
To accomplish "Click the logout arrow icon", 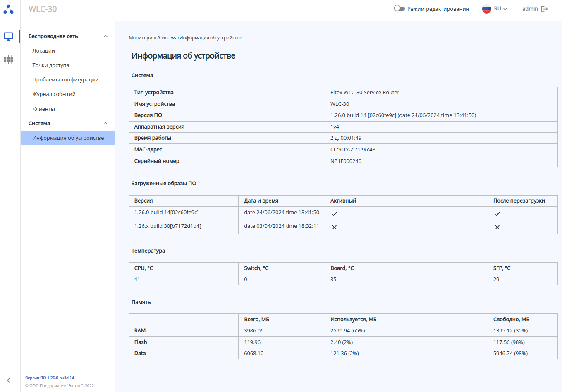I will (x=544, y=9).
